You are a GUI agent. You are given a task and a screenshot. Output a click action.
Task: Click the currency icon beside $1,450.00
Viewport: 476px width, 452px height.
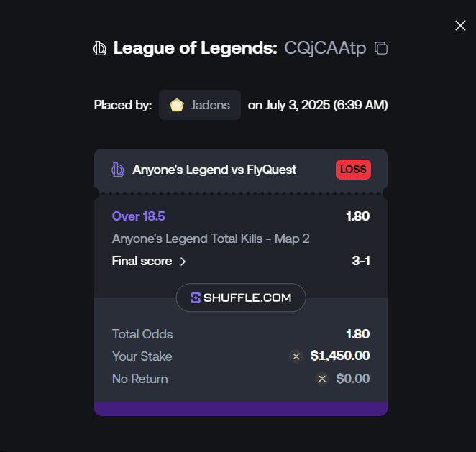296,356
